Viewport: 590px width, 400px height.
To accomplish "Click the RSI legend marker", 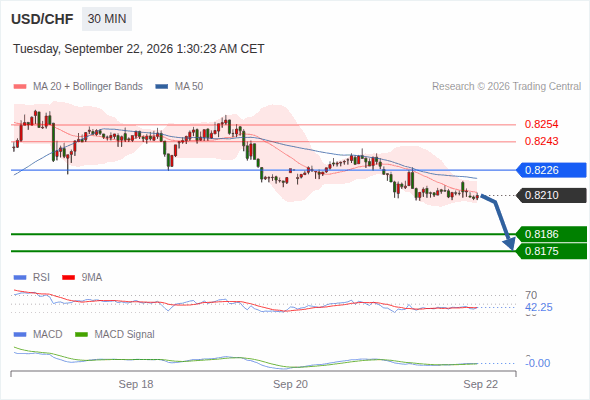I will (x=20, y=278).
